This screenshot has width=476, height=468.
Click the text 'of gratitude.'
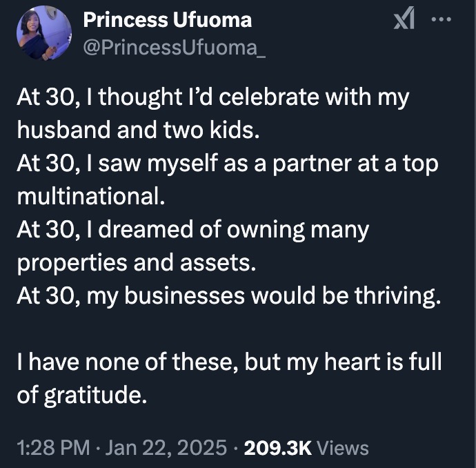click(x=82, y=396)
